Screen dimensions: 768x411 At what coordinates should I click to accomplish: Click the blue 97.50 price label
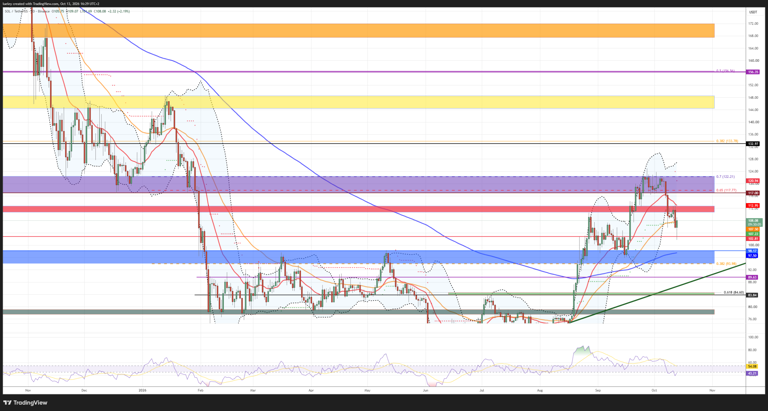click(x=752, y=255)
